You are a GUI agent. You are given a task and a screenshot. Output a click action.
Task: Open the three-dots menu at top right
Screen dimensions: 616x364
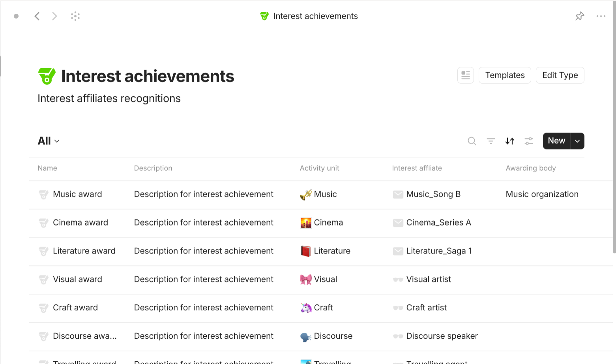pos(601,16)
